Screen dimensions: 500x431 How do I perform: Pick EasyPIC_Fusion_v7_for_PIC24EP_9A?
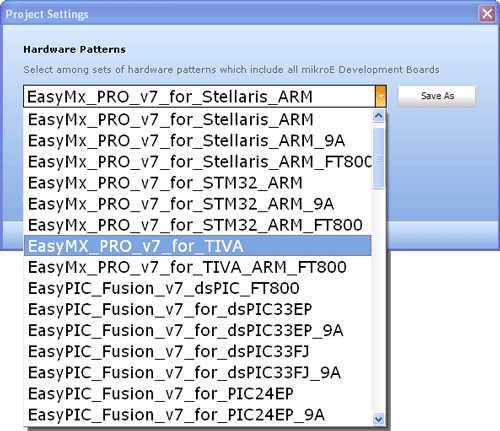tap(198, 415)
